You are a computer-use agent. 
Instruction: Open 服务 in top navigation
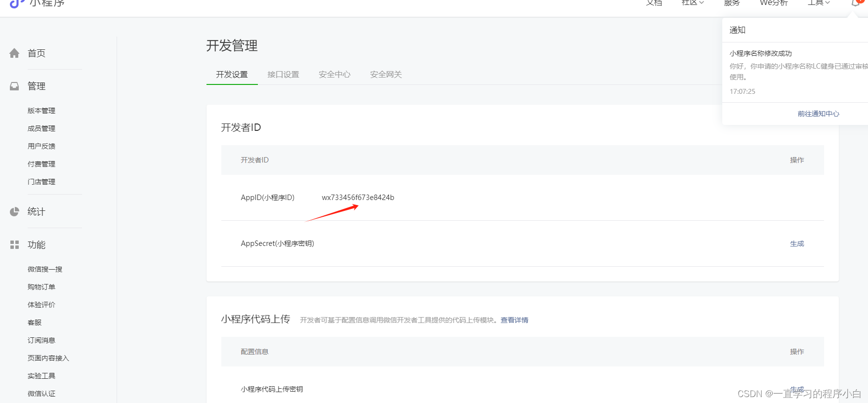click(732, 3)
